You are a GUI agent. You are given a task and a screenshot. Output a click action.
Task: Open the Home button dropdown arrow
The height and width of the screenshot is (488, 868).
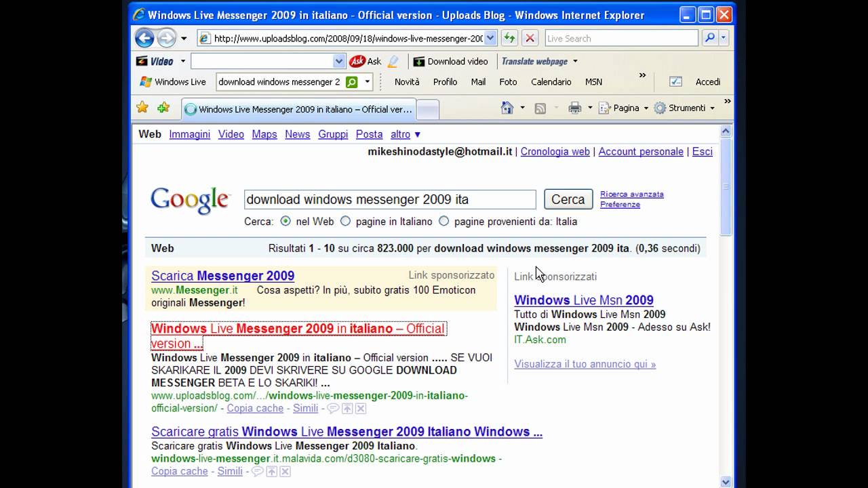(x=522, y=108)
